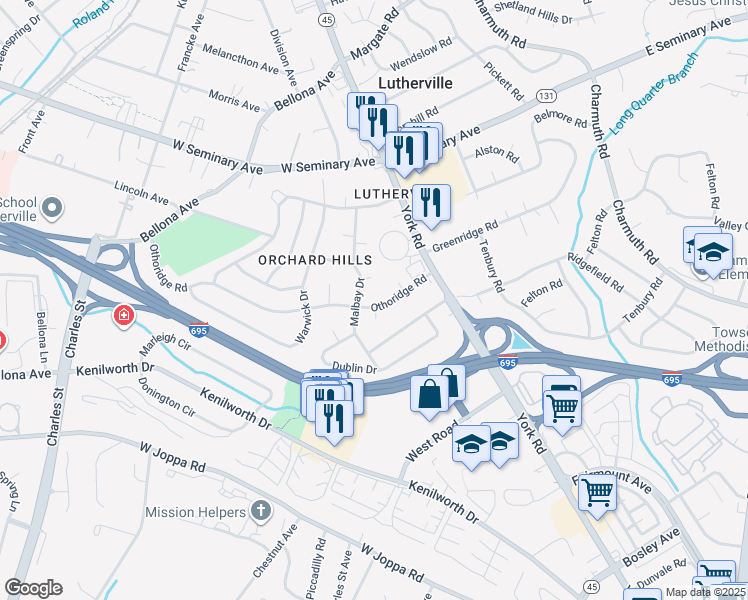Click the Mission Helpers place label
748x600 pixels.
click(196, 512)
